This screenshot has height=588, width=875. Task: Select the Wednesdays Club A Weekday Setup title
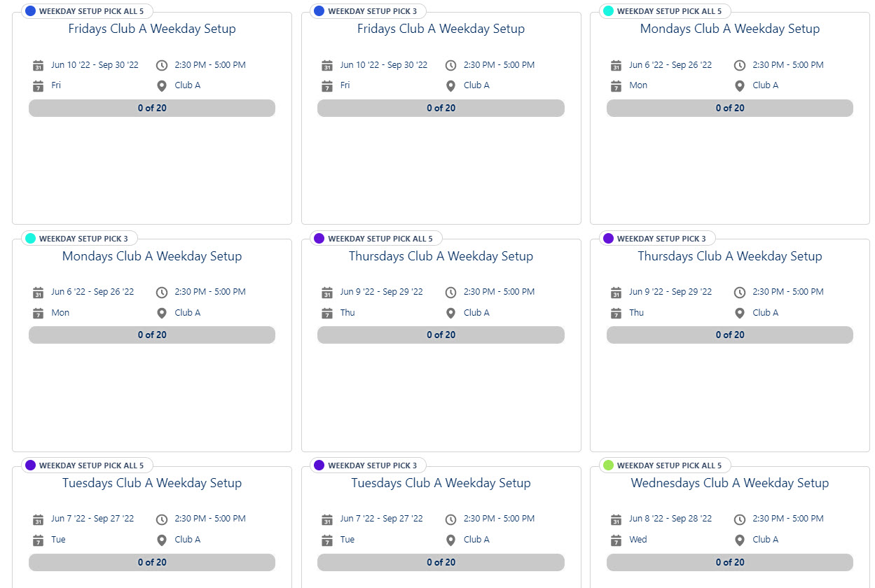[729, 483]
